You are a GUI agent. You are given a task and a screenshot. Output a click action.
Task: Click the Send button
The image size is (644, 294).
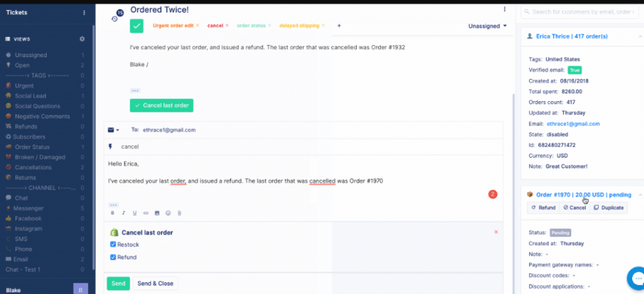[x=118, y=283]
